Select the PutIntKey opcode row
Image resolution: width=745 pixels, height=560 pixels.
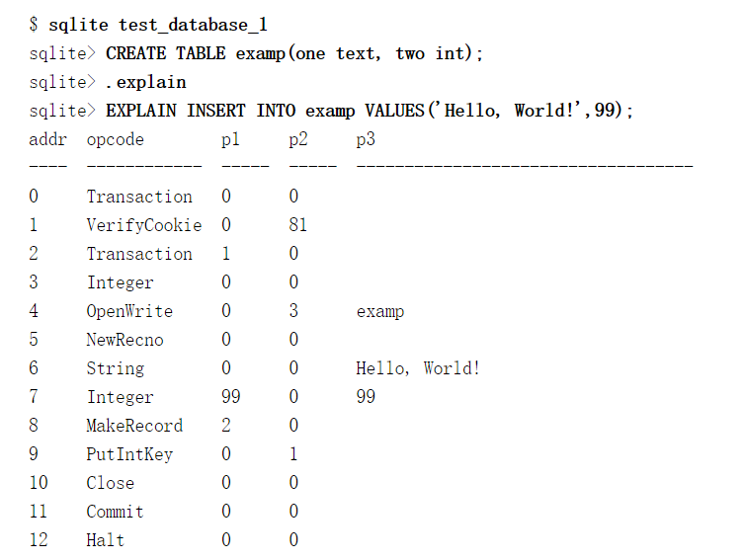tap(129, 454)
